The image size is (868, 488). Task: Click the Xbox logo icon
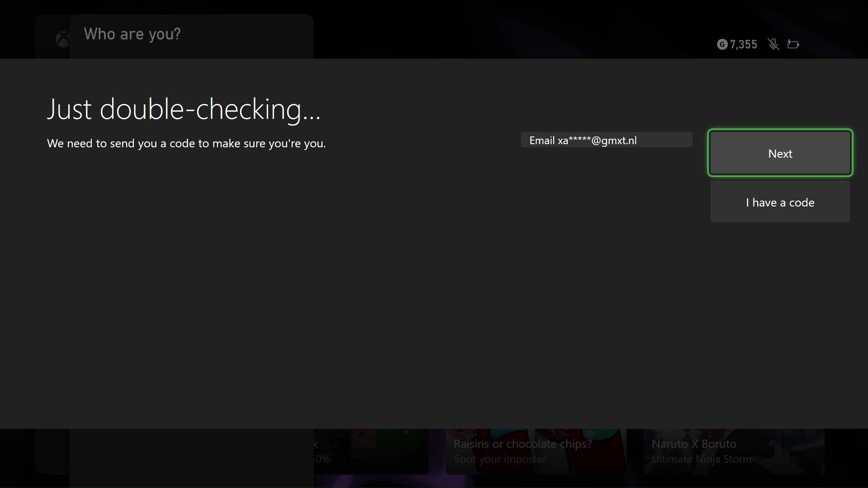[62, 40]
